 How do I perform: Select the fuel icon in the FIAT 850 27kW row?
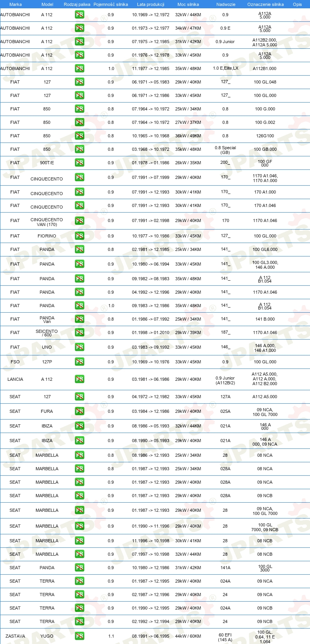click(79, 122)
